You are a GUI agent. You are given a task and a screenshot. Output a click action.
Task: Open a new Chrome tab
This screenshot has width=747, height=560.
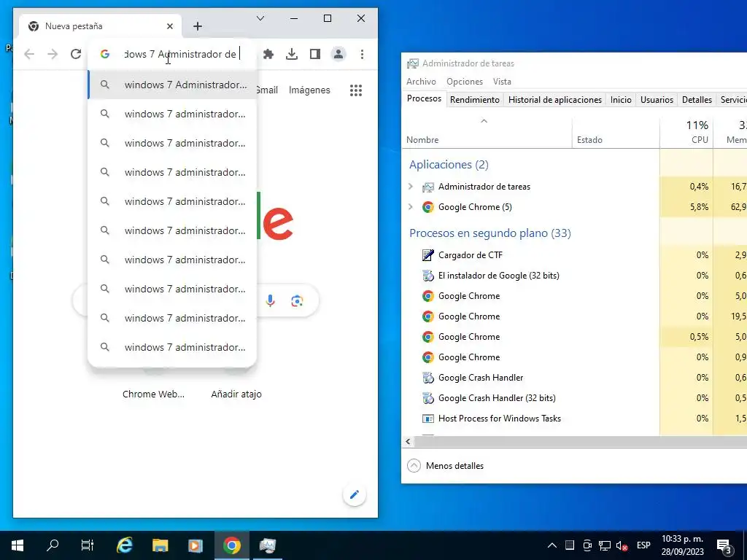[x=198, y=26]
